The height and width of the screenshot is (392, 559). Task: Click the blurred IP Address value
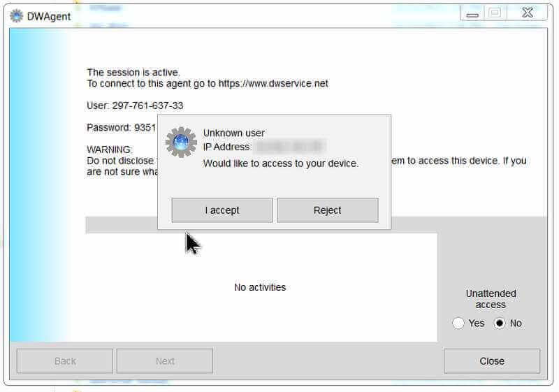[291, 146]
